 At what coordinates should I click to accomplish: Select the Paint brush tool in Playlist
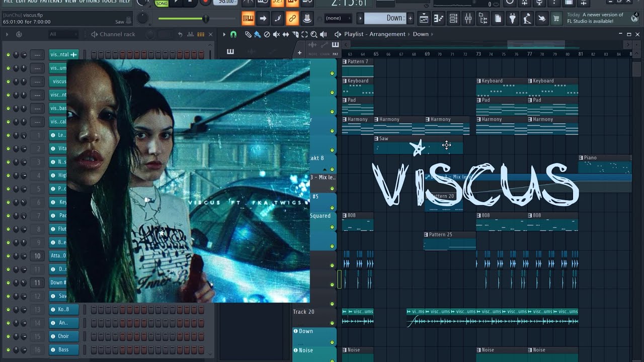click(257, 34)
